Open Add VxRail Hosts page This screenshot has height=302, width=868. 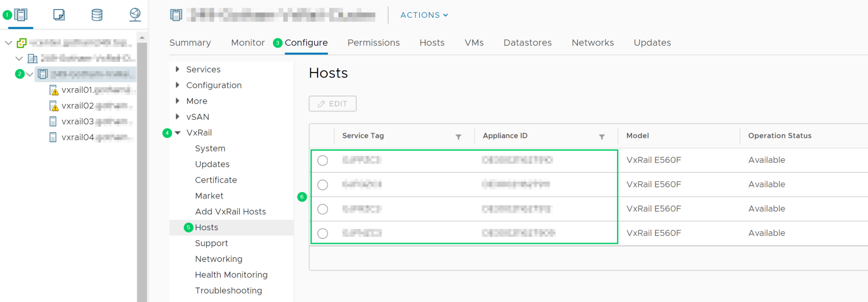point(231,211)
